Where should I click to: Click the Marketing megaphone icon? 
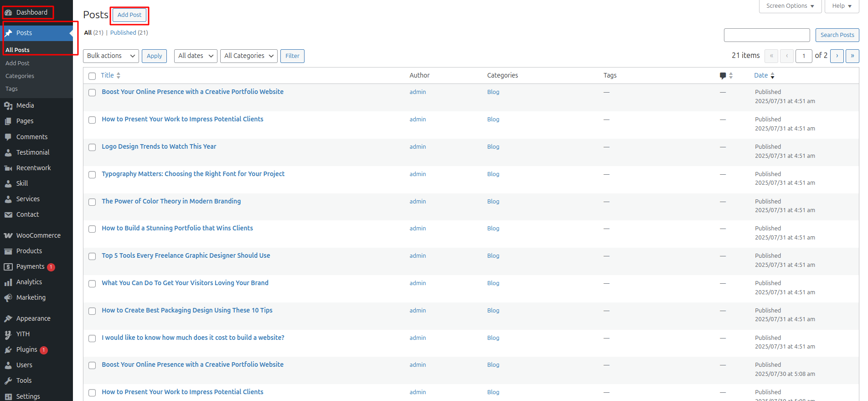(8, 297)
